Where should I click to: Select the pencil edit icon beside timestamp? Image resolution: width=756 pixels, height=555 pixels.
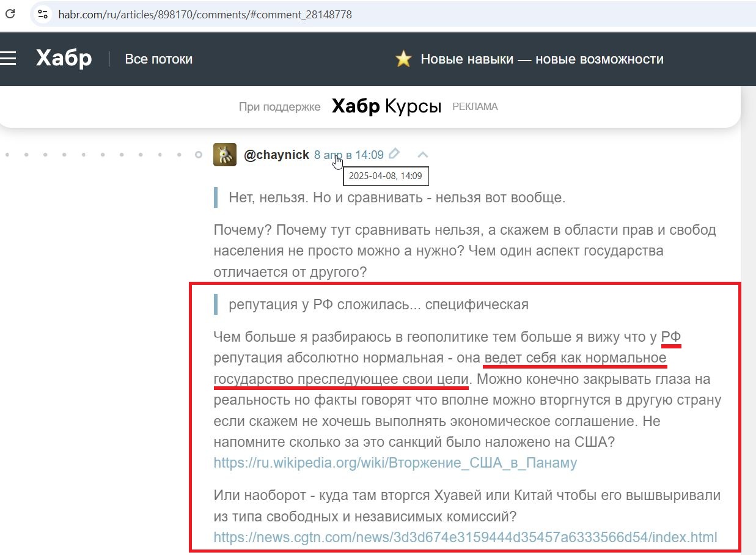click(x=394, y=154)
